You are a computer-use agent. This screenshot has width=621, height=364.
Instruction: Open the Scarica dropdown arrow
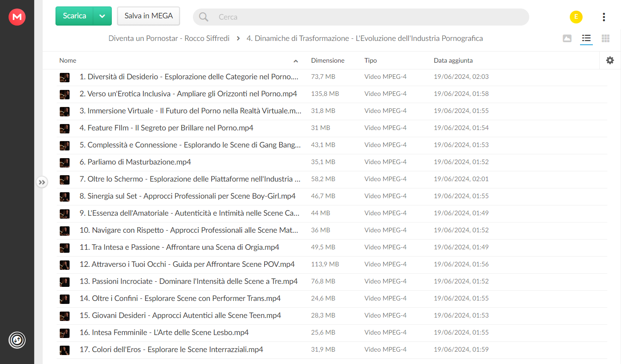(102, 16)
